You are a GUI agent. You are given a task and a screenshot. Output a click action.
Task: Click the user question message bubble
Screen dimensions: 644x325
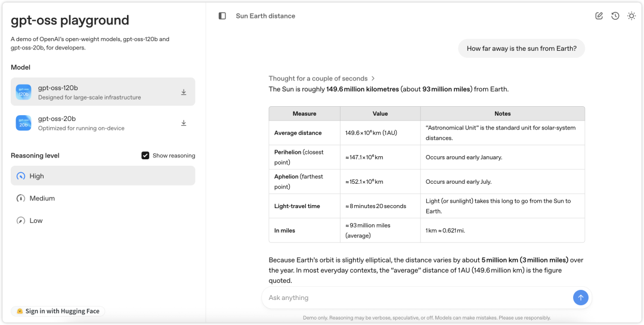tap(521, 49)
